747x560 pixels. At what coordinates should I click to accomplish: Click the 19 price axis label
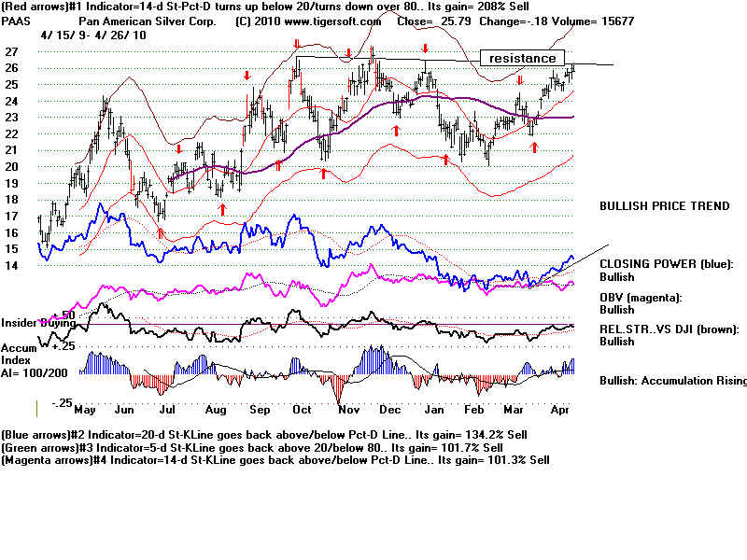[11, 183]
